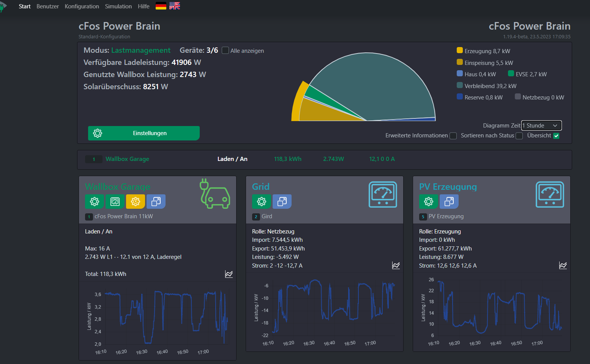Click the PV Erzeugung meter gauge icon
This screenshot has width=590, height=364.
(550, 194)
